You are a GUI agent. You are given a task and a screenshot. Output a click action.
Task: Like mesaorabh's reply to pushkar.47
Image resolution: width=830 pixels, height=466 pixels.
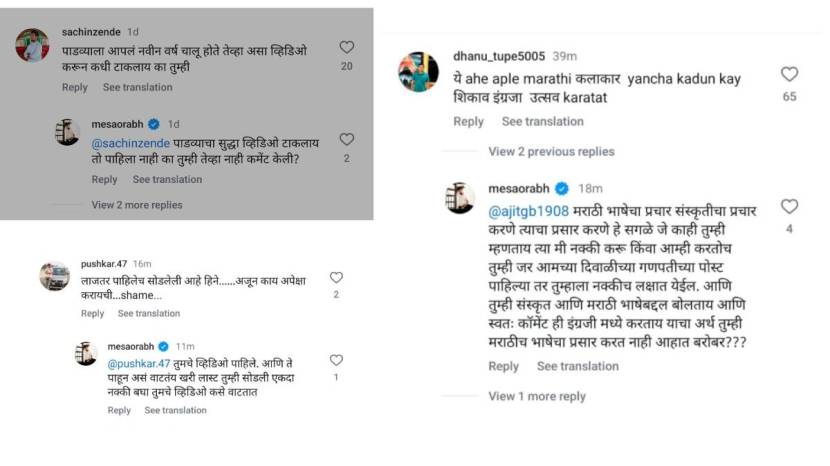[x=336, y=360]
